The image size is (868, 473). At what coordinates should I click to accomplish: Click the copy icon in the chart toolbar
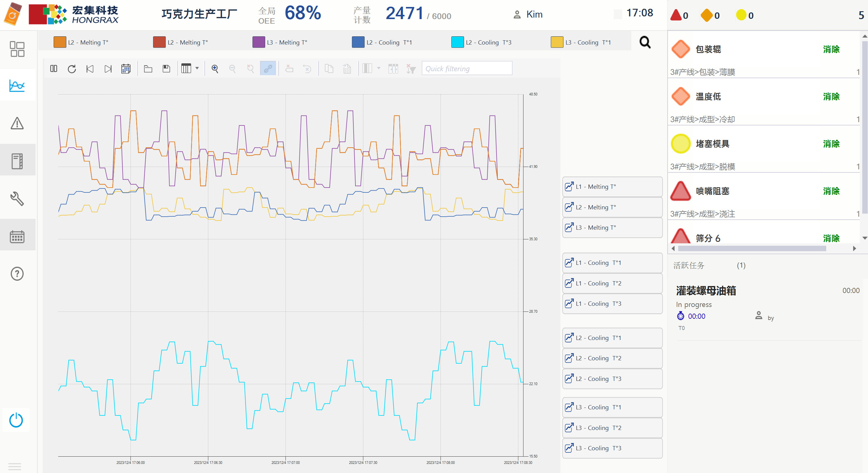329,69
